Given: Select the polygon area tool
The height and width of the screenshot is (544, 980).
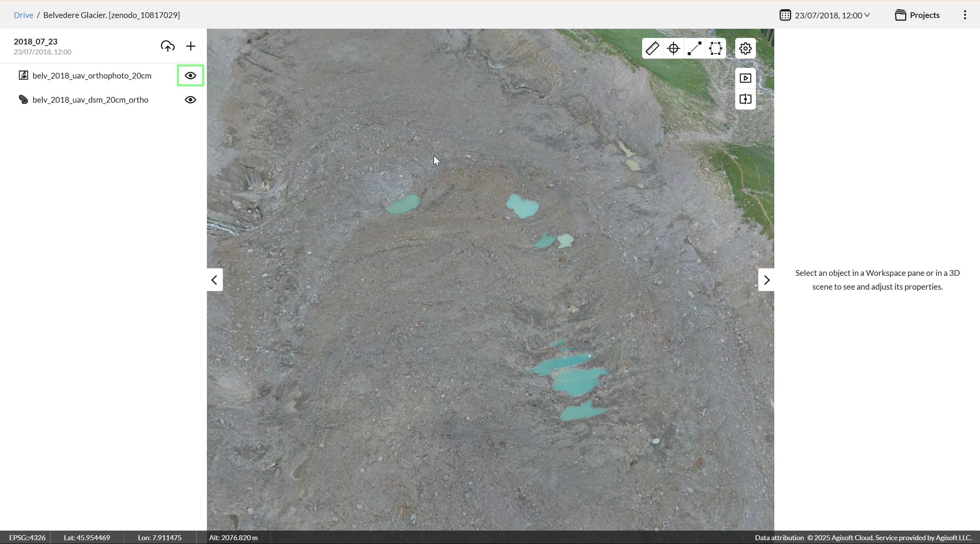Looking at the screenshot, I should point(715,48).
